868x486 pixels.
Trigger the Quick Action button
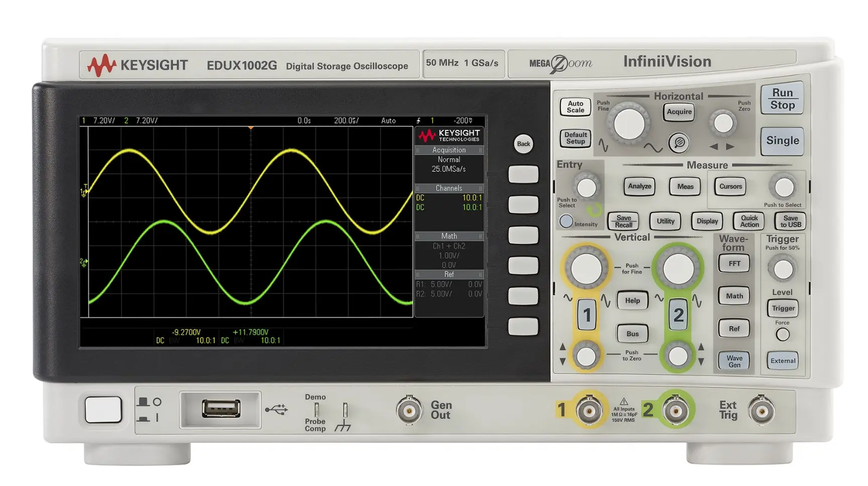[x=749, y=221]
